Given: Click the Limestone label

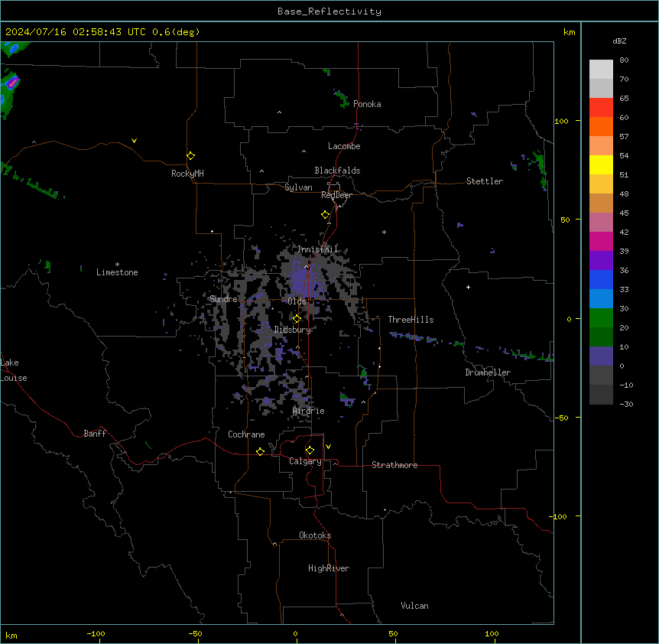Looking at the screenshot, I should 117,272.
